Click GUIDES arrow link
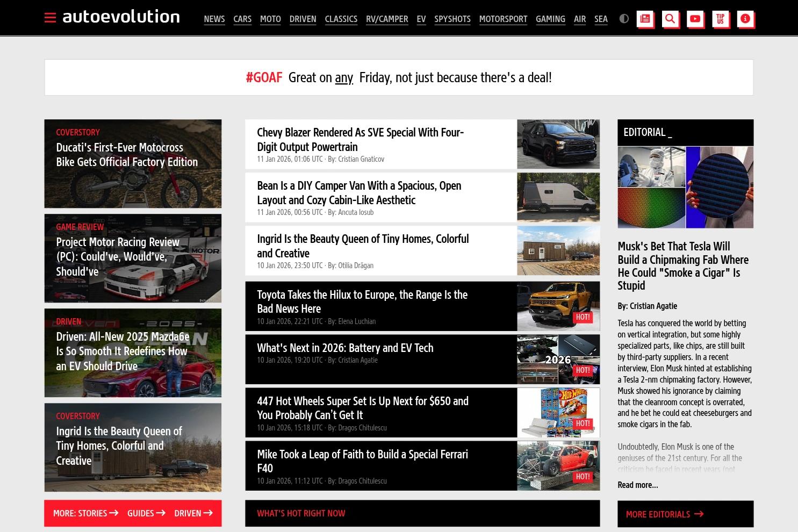This screenshot has height=532, width=798. pyautogui.click(x=146, y=513)
